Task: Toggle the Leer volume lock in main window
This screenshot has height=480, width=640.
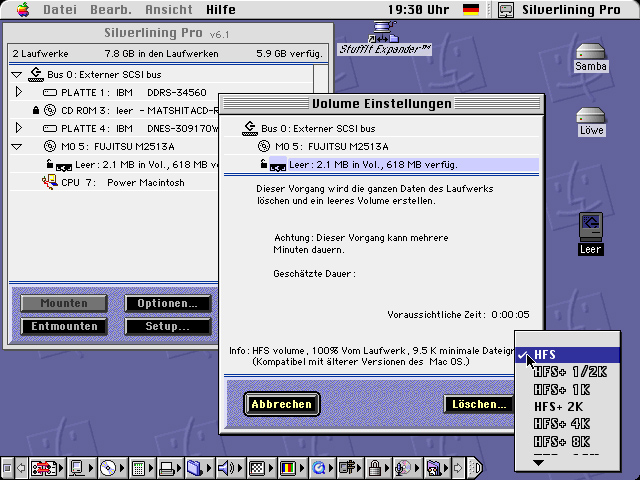Action: pyautogui.click(x=49, y=164)
